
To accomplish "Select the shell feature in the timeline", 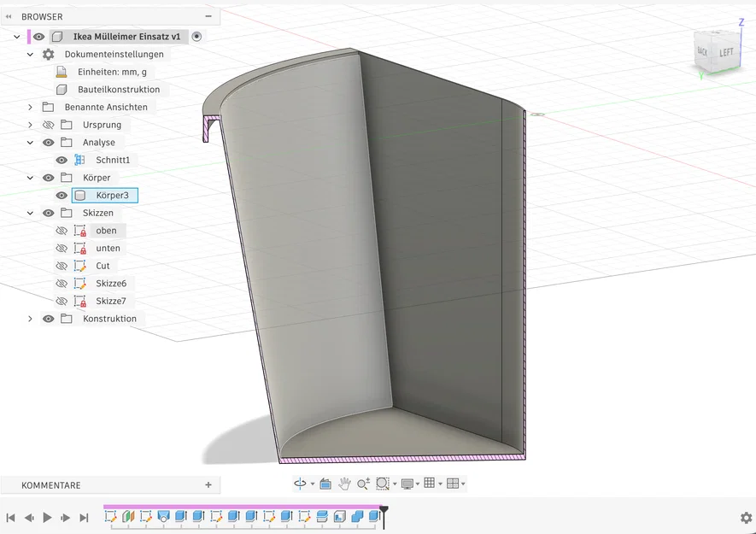I will coord(339,516).
